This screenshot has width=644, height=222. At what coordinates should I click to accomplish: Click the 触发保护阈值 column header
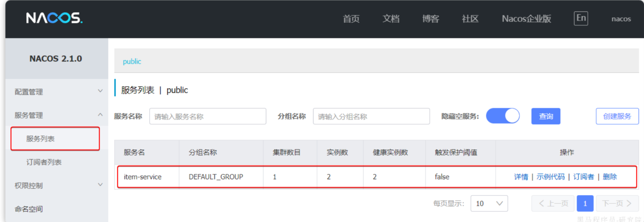pos(456,152)
